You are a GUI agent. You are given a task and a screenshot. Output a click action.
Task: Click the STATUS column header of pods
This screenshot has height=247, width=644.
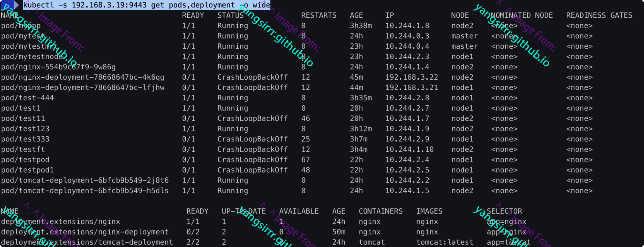pyautogui.click(x=231, y=15)
